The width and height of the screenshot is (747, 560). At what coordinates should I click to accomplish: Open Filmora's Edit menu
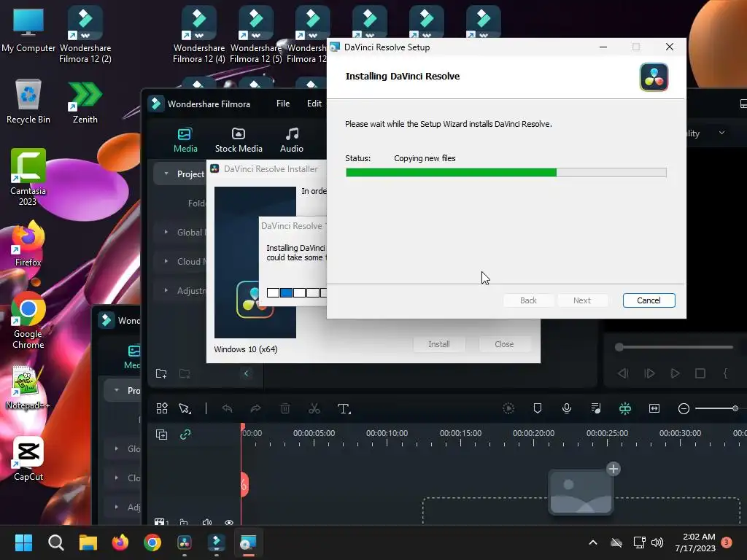click(x=314, y=104)
